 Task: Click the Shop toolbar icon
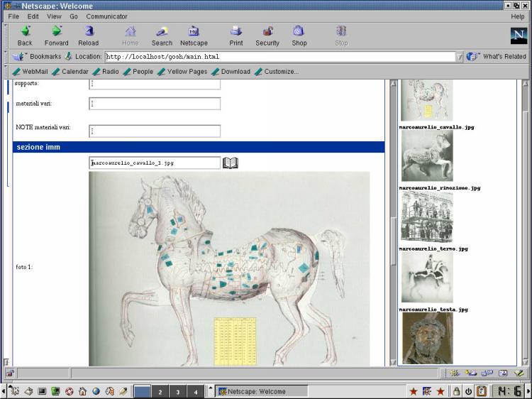(x=299, y=31)
